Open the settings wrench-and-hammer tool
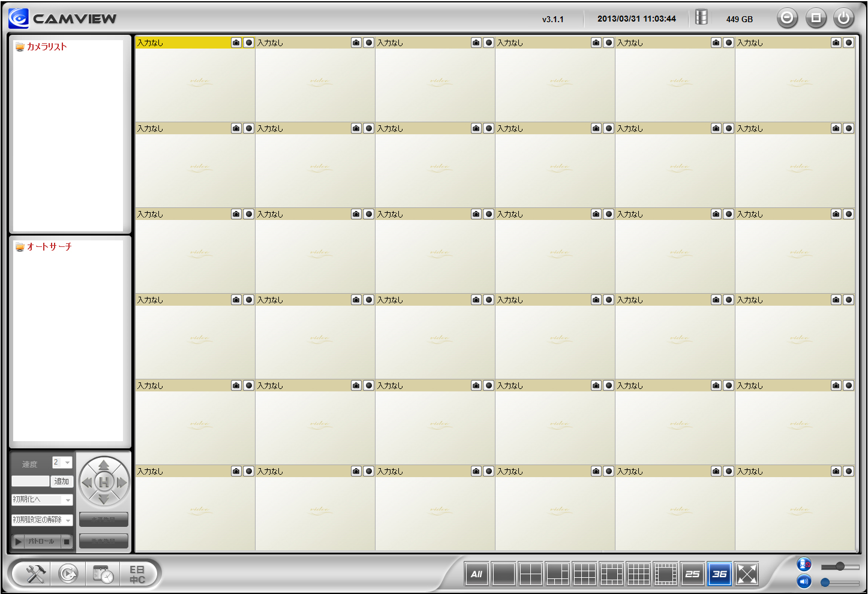 (35, 574)
